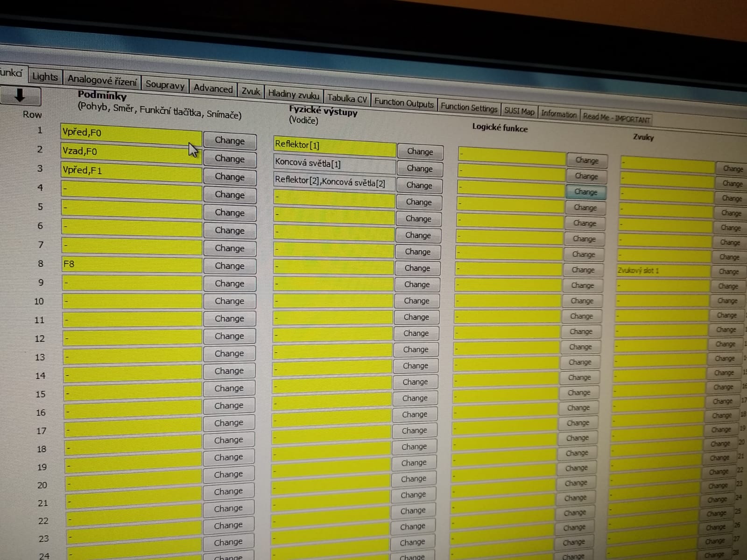Screen dimensions: 747x560
Task: Open the Advanced tab
Action: click(x=213, y=89)
